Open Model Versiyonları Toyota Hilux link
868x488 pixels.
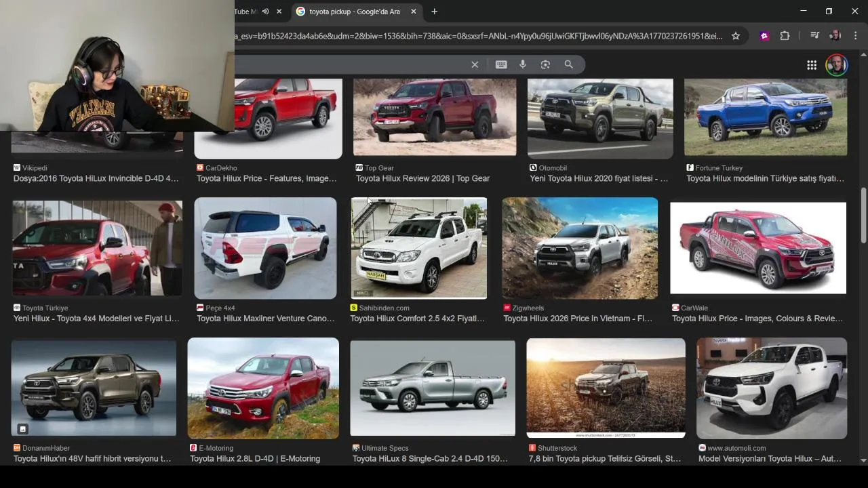tap(770, 459)
